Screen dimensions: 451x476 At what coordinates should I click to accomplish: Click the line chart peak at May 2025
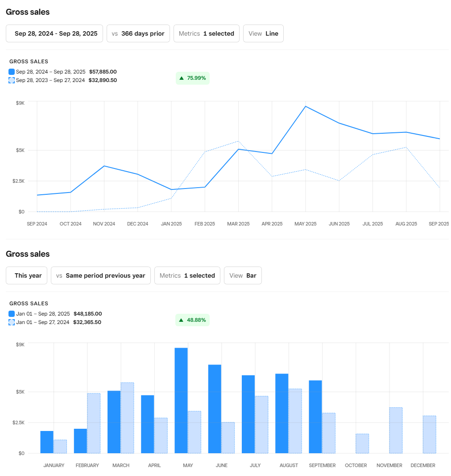coord(306,107)
